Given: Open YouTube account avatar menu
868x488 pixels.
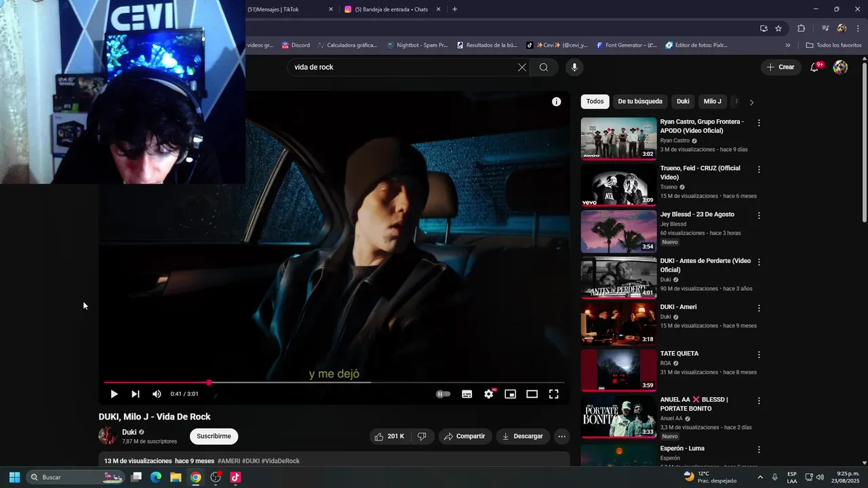Looking at the screenshot, I should tap(840, 67).
